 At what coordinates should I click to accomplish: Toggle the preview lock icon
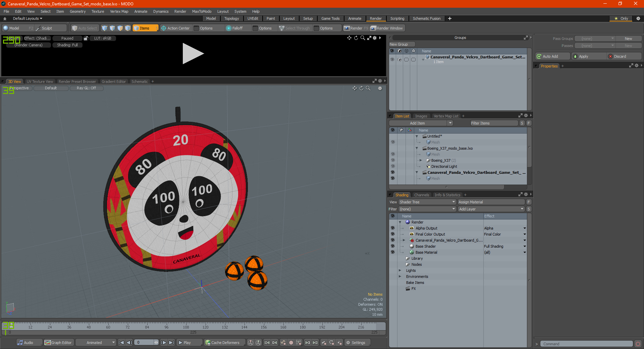tap(86, 38)
